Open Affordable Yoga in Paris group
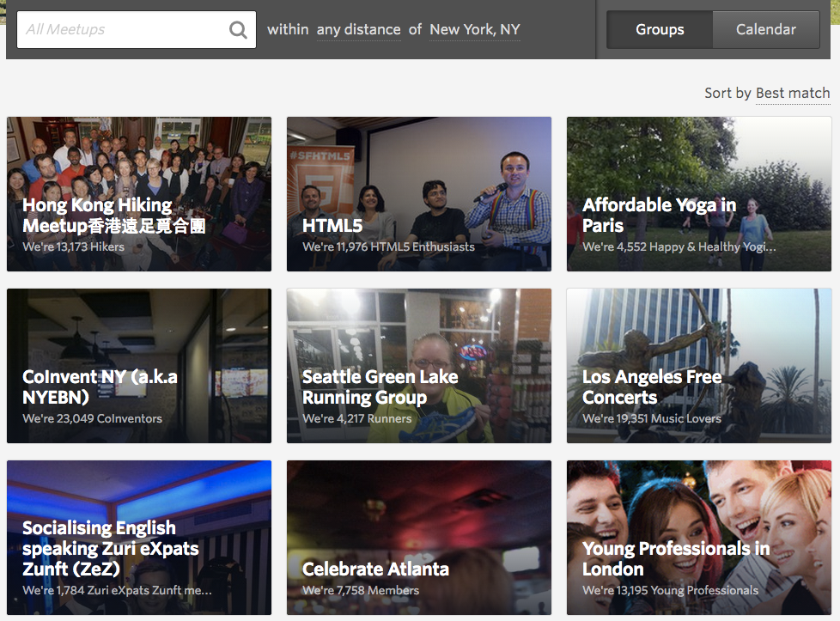 coord(699,194)
